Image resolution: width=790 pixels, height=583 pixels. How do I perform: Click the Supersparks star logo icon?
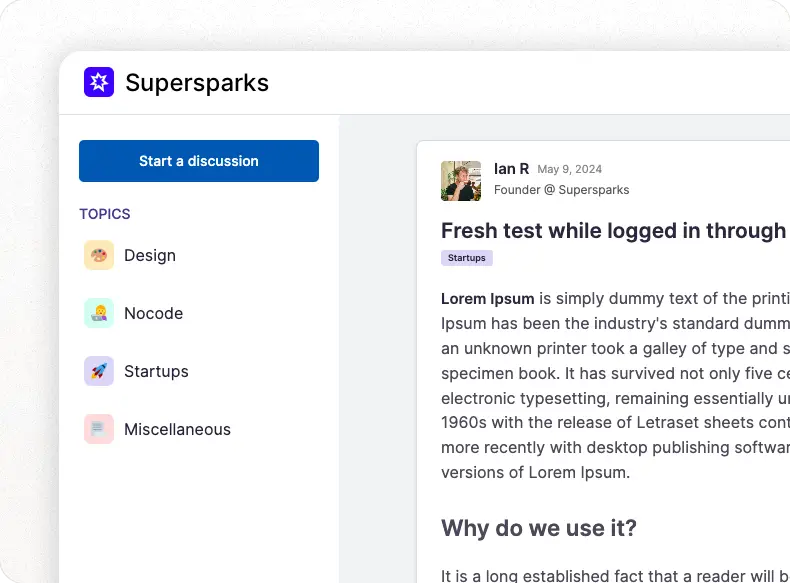click(x=99, y=82)
